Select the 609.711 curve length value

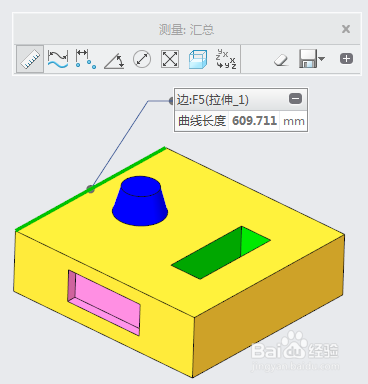(x=254, y=120)
